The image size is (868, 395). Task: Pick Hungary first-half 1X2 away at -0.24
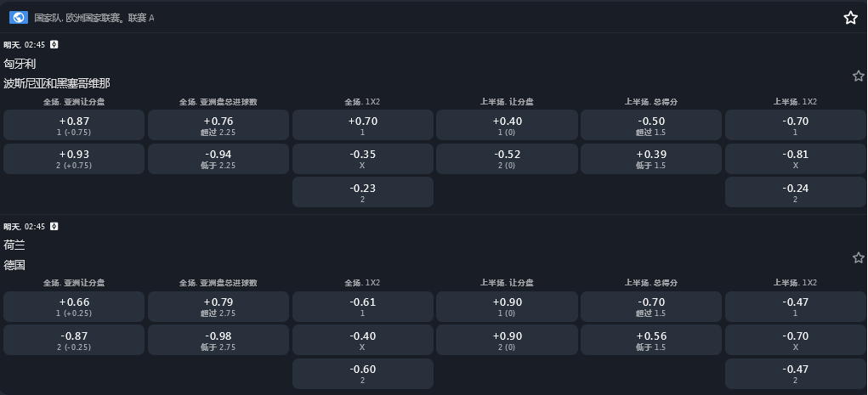[795, 192]
